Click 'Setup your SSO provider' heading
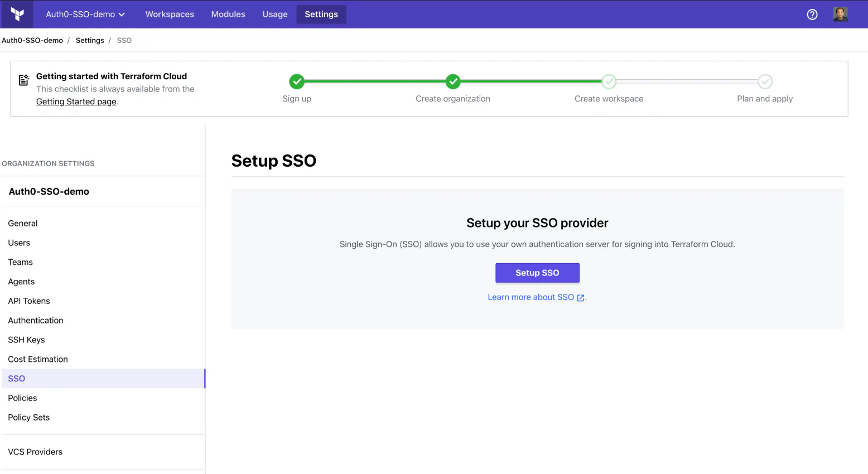The image size is (868, 474). [537, 223]
